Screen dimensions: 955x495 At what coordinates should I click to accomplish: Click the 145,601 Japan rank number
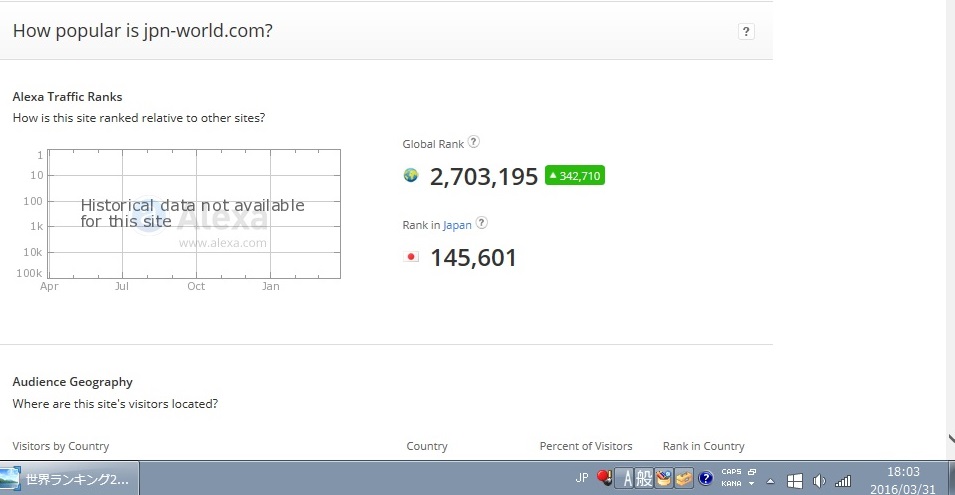coord(473,258)
